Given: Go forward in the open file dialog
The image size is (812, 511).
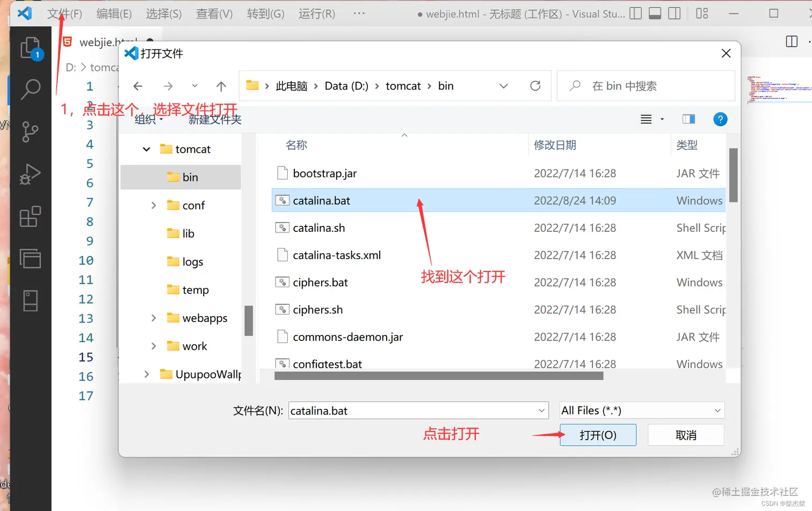Looking at the screenshot, I should (168, 86).
